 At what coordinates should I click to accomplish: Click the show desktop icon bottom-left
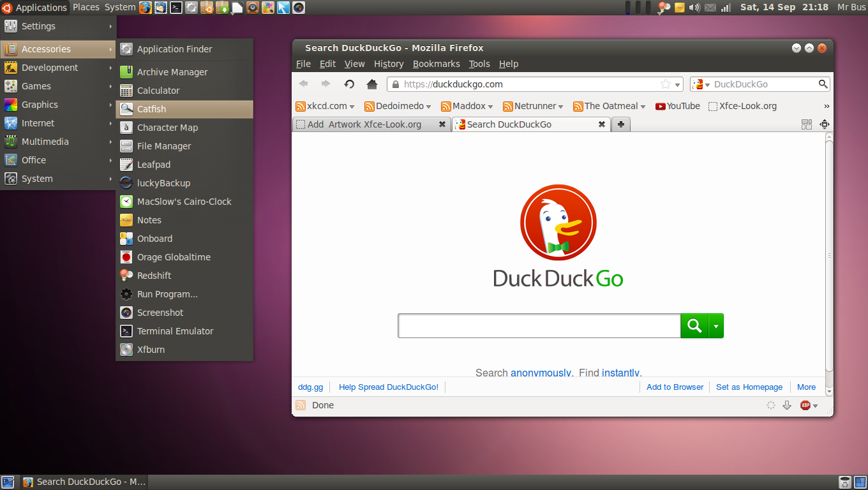[8, 482]
